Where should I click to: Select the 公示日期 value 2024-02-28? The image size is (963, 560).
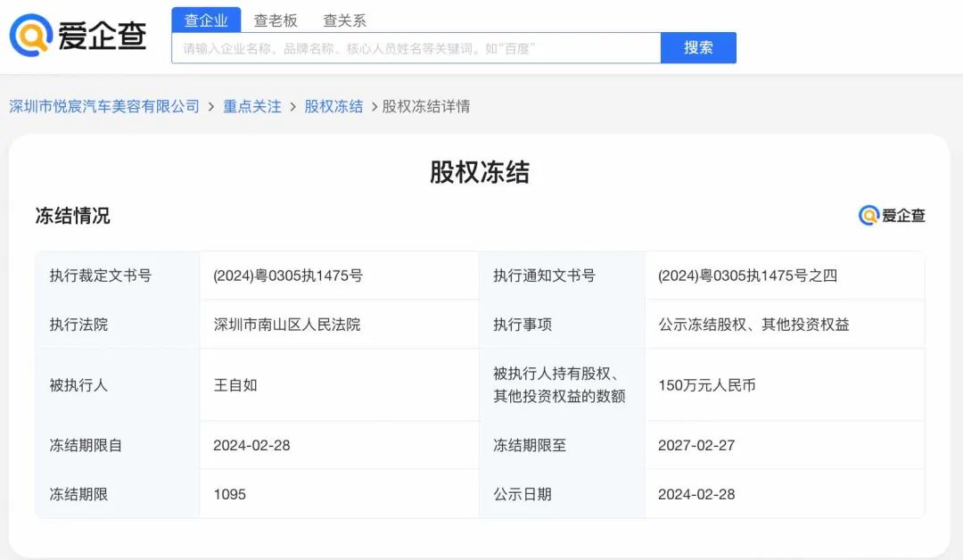click(x=696, y=494)
